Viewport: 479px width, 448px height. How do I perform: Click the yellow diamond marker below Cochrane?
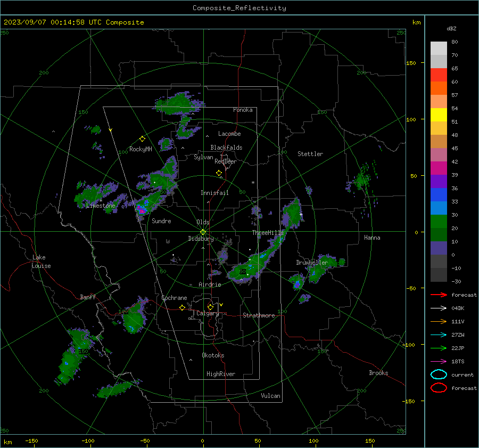click(x=182, y=307)
